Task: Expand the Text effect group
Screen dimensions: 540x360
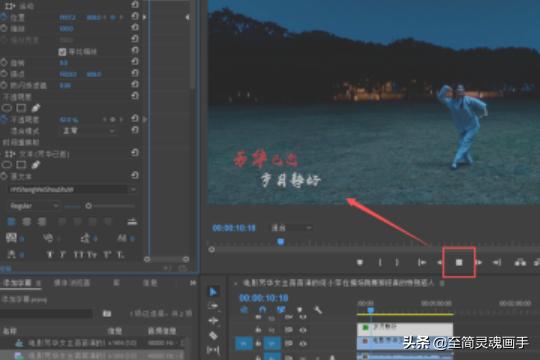Action: 9,154
